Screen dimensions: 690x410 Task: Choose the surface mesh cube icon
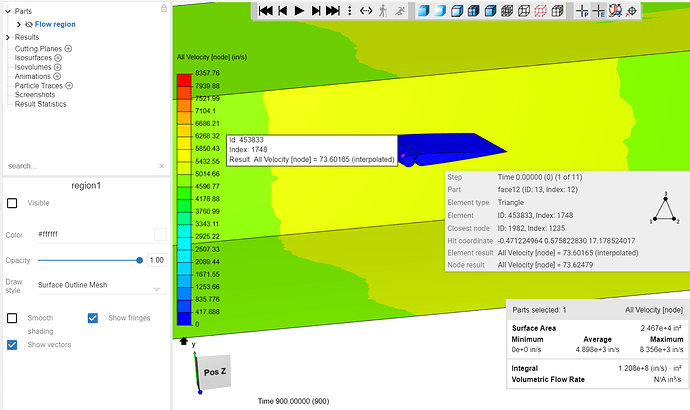coord(473,11)
